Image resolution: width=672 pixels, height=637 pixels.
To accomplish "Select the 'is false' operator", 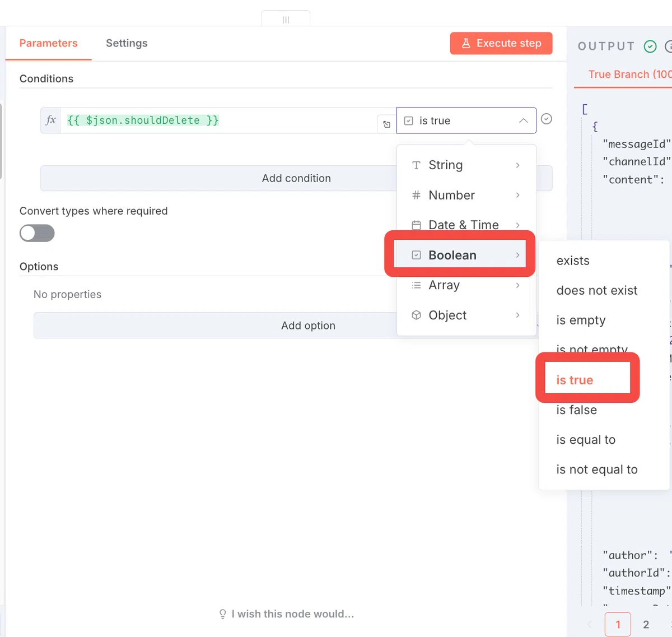I will pos(576,410).
